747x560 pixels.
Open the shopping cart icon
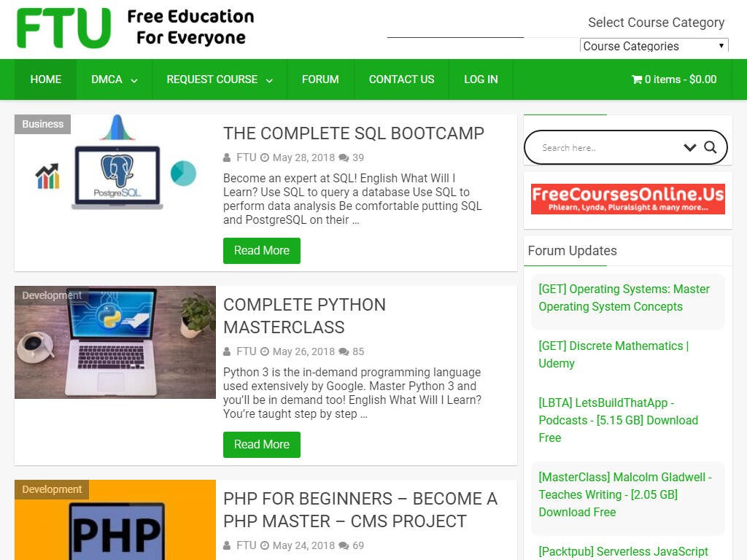click(x=636, y=79)
